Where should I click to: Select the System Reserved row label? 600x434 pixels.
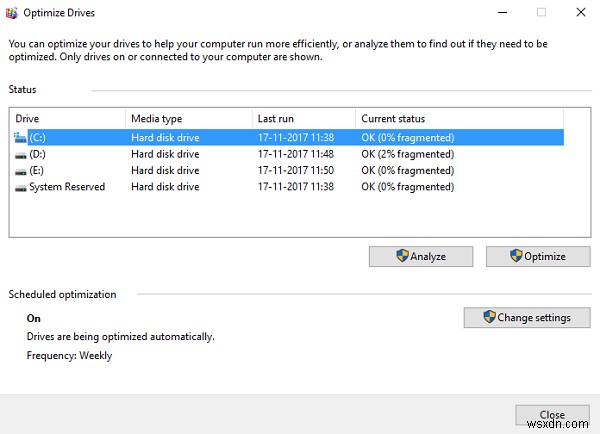coord(67,187)
